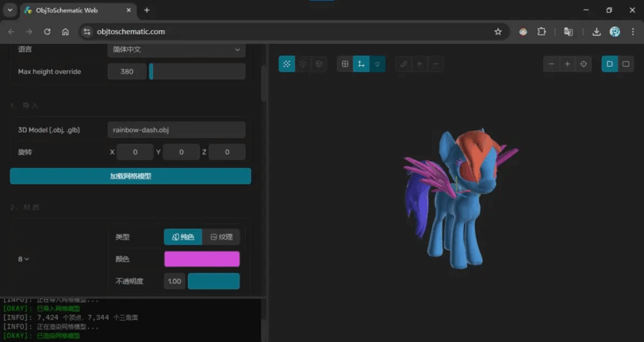This screenshot has height=342, width=644.
Task: Edit opacity value 1.00
Action: click(175, 281)
